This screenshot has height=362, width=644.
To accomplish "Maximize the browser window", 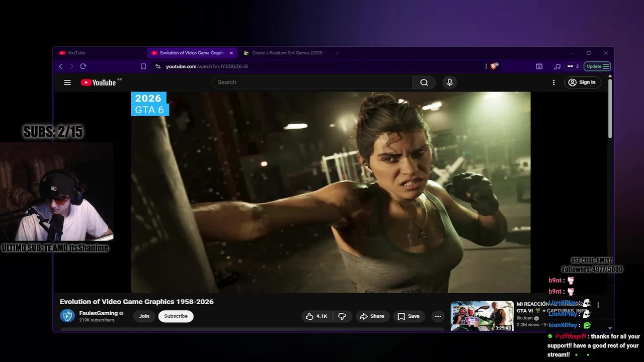I will pos(588,53).
